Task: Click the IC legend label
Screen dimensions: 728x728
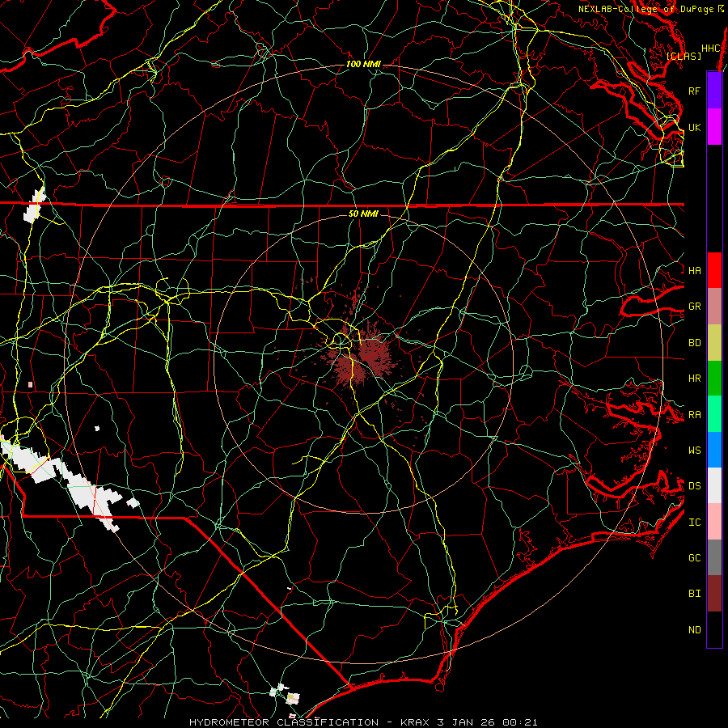Action: coord(694,523)
